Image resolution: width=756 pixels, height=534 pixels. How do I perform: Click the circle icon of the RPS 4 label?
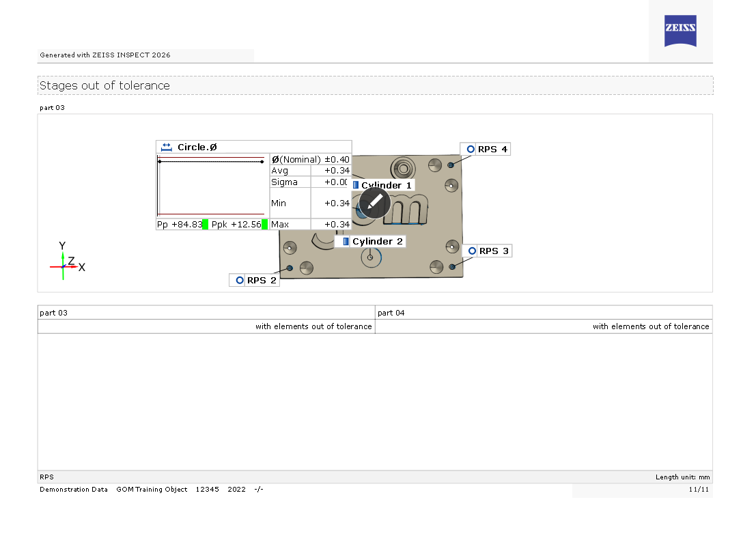471,149
